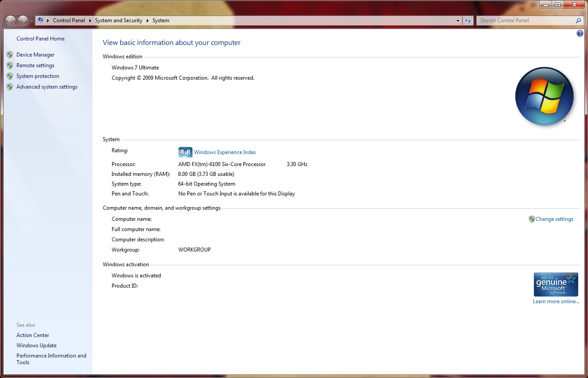Expand the address bar previous locations dropdown
This screenshot has width=588, height=378.
click(x=458, y=20)
